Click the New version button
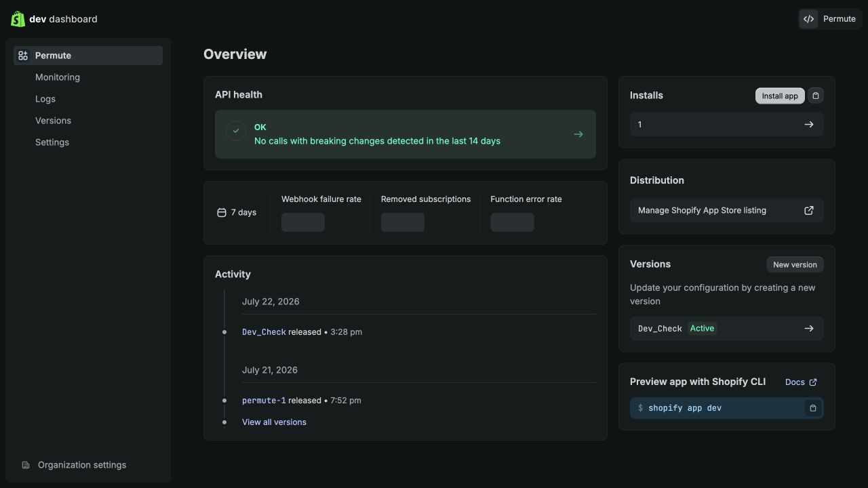 (x=795, y=264)
